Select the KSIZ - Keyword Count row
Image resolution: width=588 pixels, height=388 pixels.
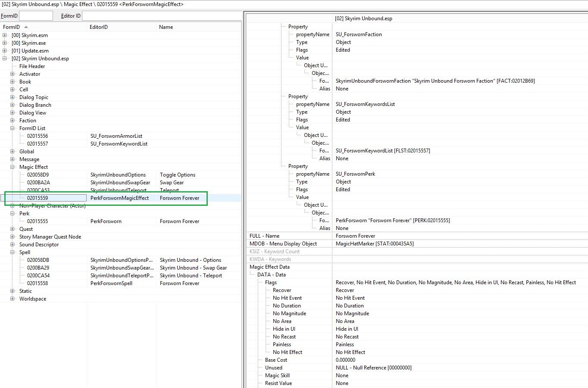pos(417,251)
